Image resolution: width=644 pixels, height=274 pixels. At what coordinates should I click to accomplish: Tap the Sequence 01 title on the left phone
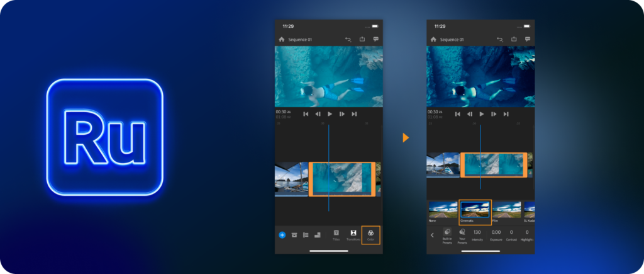pos(300,40)
